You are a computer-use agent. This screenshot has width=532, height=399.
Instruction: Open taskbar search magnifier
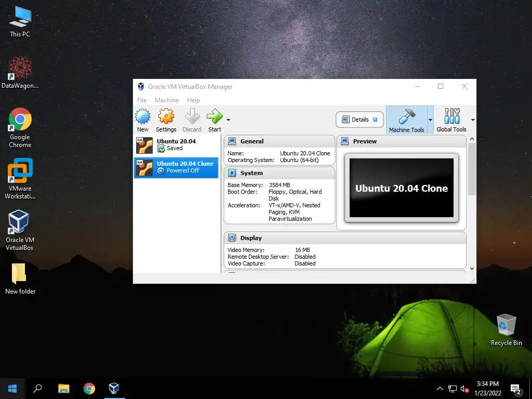(37, 389)
